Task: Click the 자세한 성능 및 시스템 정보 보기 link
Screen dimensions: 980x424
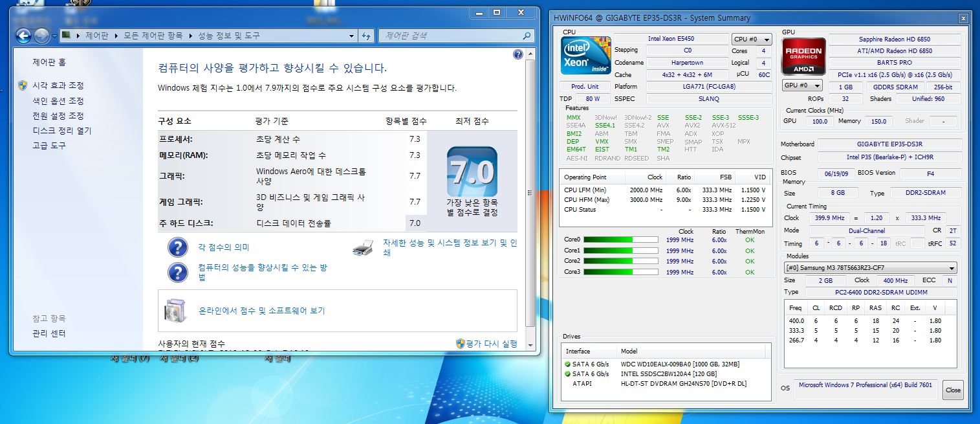Action: click(450, 248)
